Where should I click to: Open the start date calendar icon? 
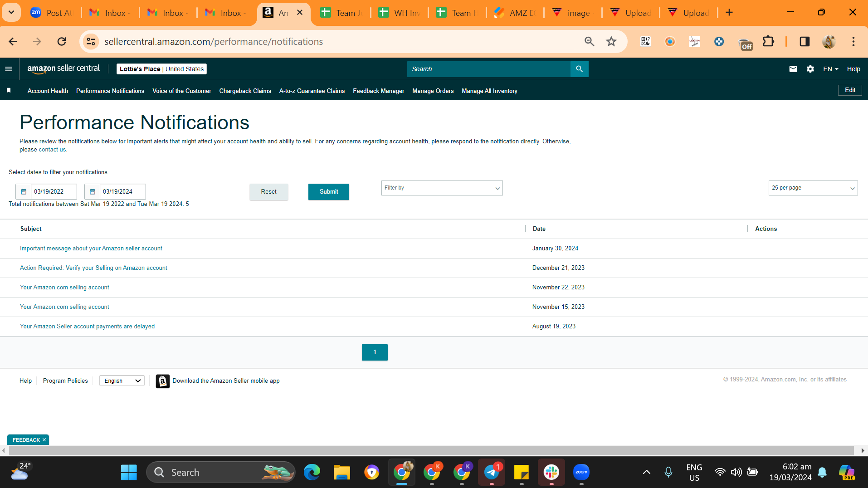24,191
